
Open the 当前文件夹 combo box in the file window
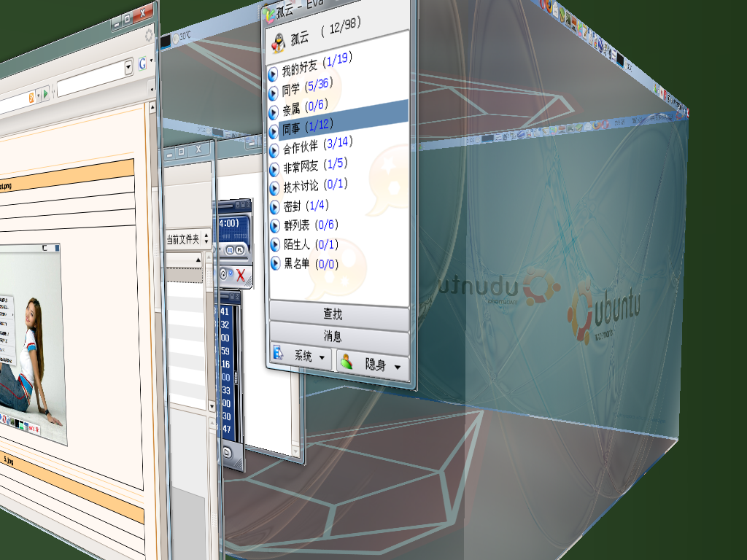[x=187, y=239]
